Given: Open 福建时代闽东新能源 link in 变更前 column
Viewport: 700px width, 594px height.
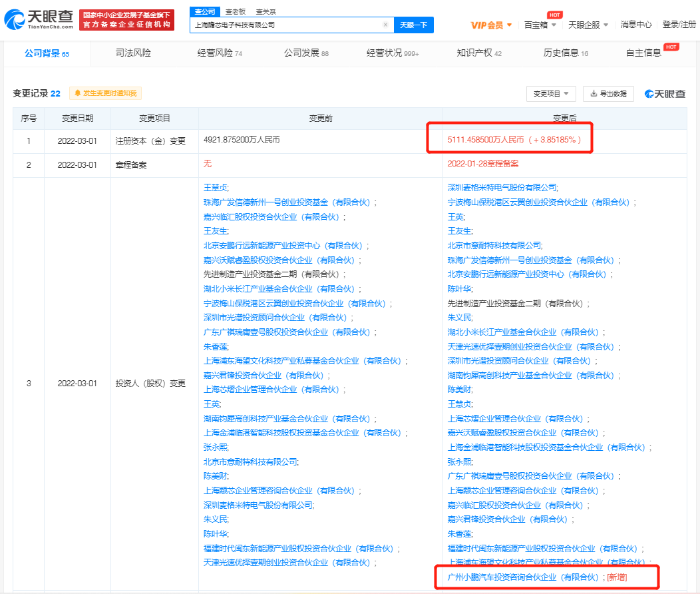Looking at the screenshot, I should (299, 549).
